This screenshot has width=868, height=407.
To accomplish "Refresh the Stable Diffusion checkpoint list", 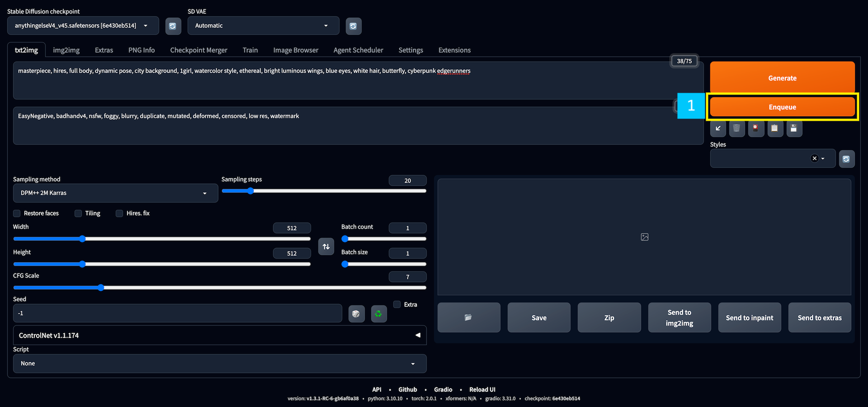I will (173, 26).
